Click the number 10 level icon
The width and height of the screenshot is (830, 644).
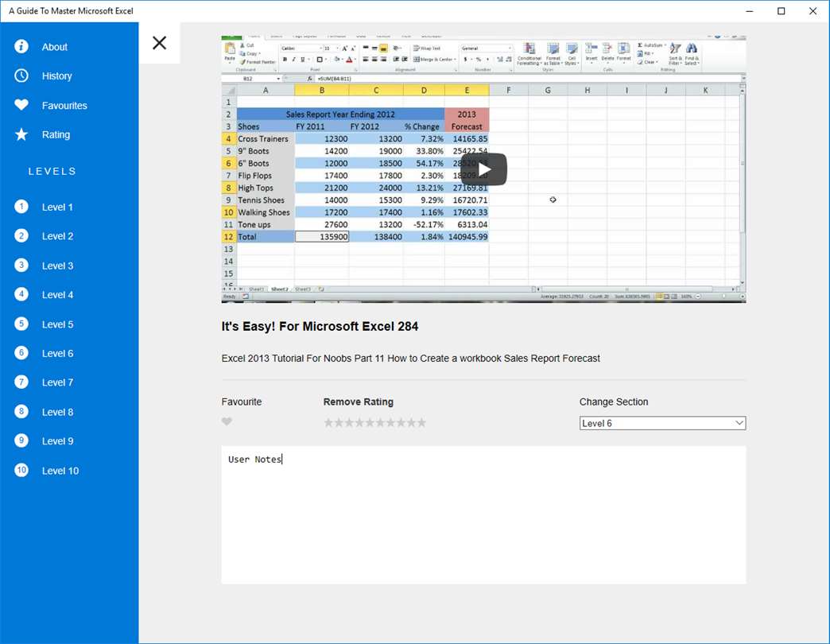[x=21, y=470]
